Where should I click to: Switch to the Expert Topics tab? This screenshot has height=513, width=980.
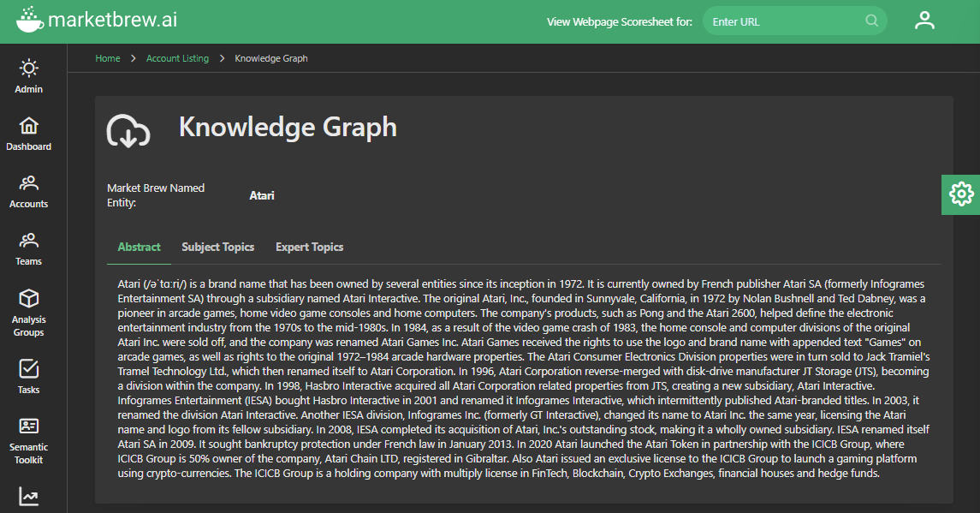click(309, 248)
